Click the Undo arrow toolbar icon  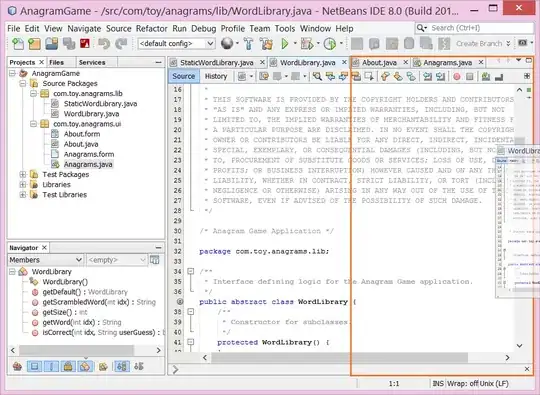104,44
